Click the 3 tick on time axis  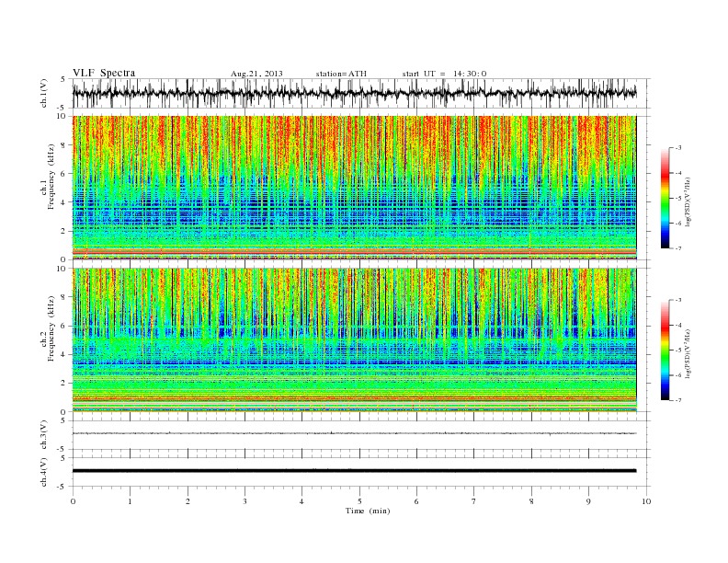pos(245,501)
